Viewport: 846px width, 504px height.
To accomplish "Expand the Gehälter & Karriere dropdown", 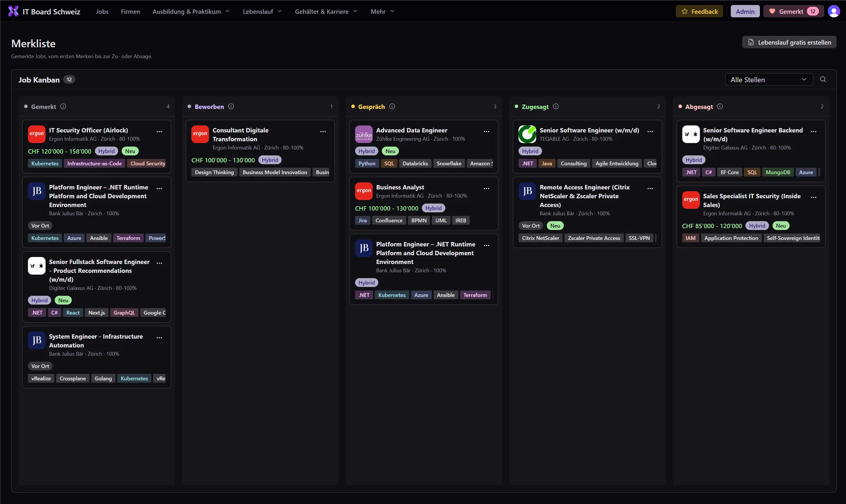I will pos(326,11).
